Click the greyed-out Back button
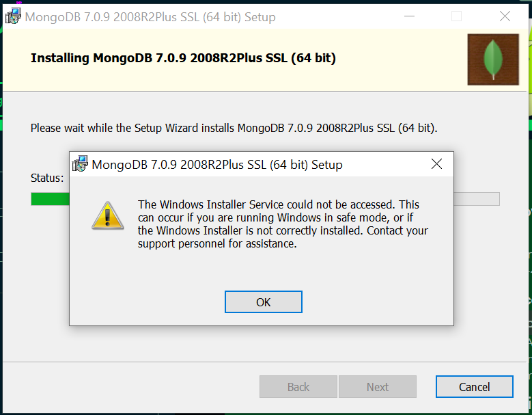Screen dimensions: 532x415 [x=298, y=387]
